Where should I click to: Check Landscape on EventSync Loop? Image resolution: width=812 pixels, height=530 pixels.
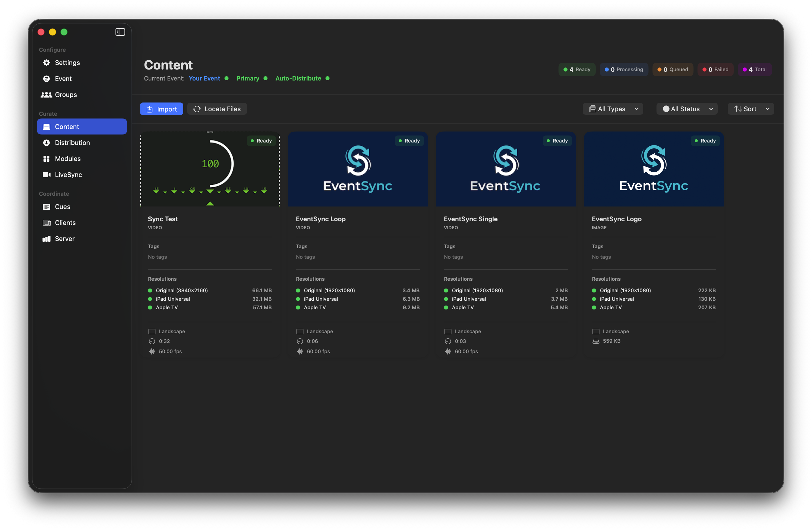300,331
